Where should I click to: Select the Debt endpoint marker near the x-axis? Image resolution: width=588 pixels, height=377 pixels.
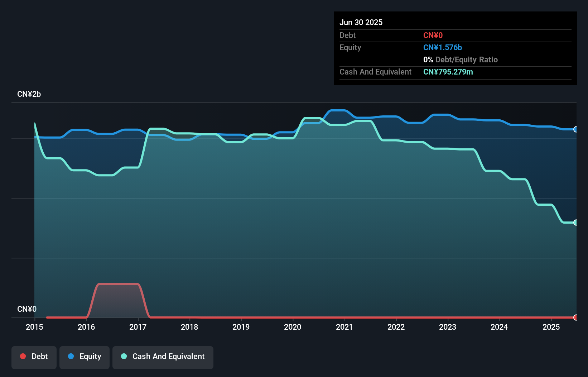click(x=575, y=318)
